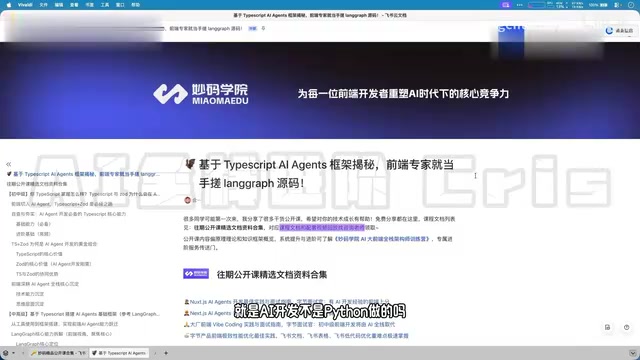
Task: Select outline item Zod的核心价值
Action: (53, 264)
